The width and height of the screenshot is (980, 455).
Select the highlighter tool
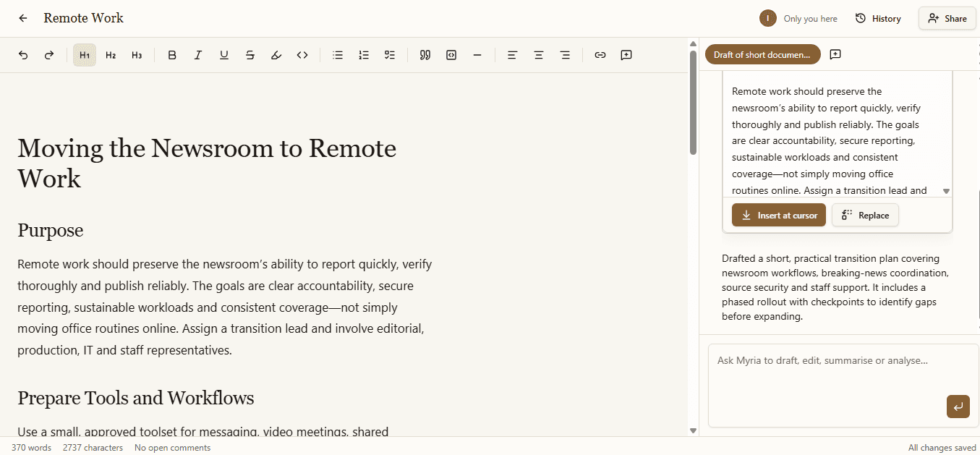(276, 55)
